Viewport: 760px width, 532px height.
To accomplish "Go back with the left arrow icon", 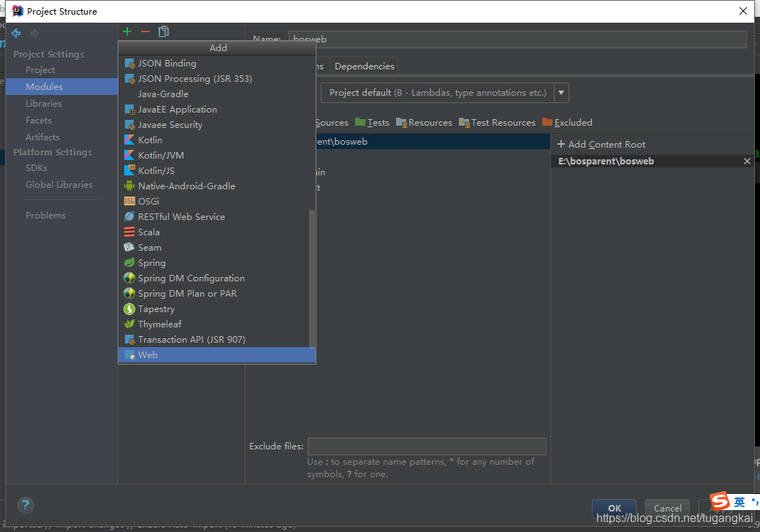I will click(16, 33).
